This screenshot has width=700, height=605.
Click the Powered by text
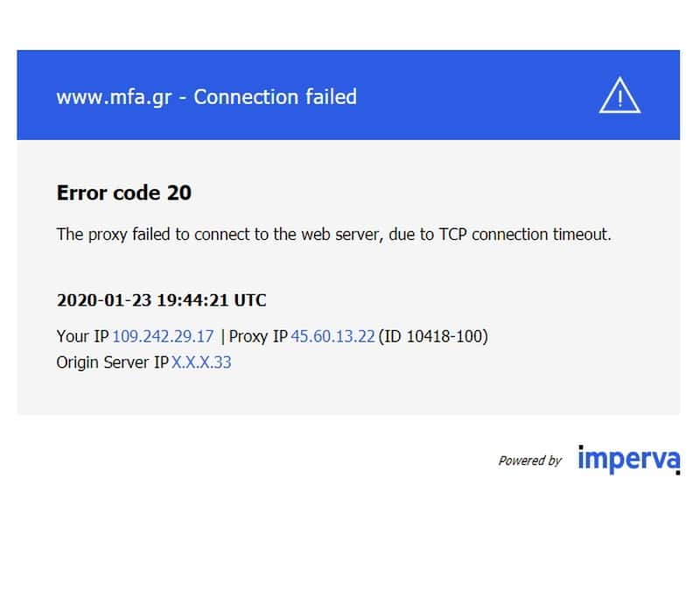click(530, 461)
